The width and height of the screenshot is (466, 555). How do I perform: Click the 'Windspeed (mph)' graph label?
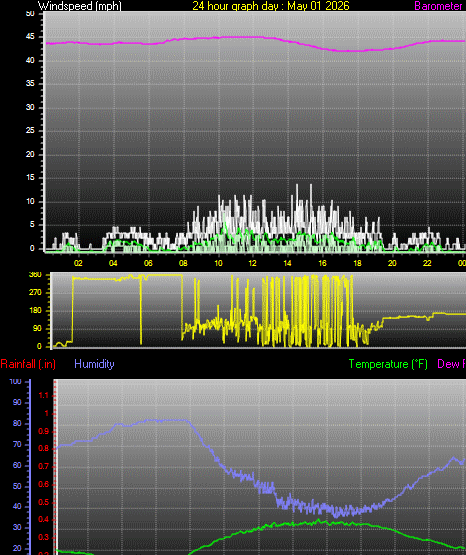tap(80, 6)
